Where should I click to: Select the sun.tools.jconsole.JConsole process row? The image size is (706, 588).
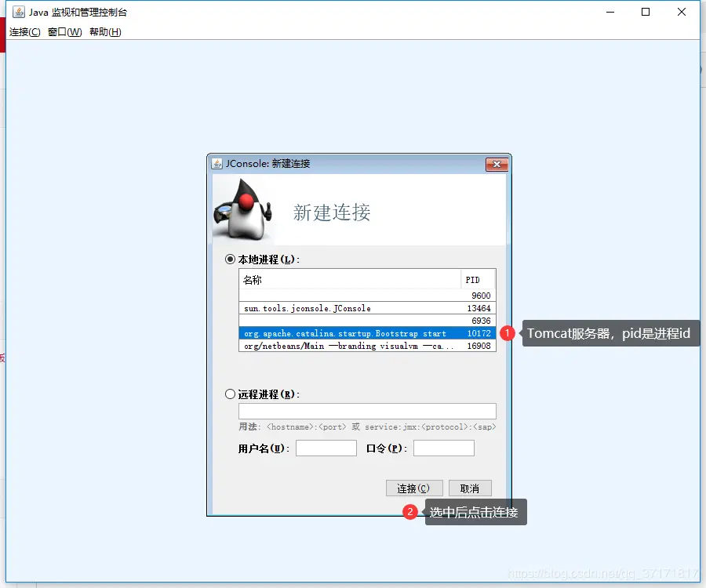coord(367,308)
